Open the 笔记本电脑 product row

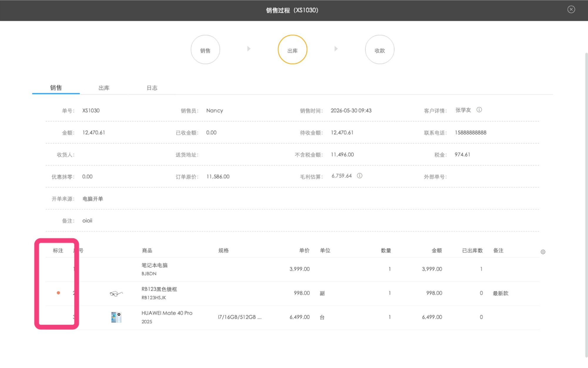pos(292,269)
